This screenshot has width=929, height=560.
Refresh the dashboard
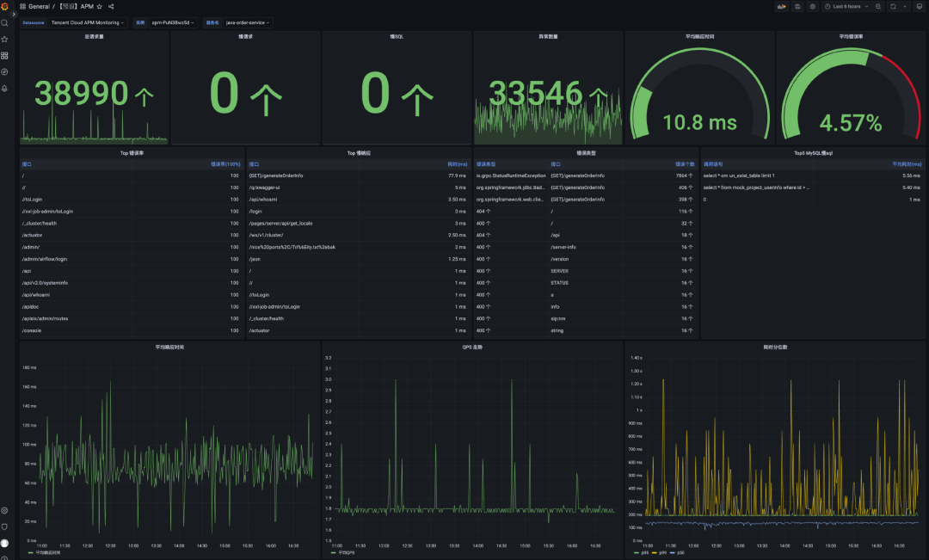pos(894,7)
